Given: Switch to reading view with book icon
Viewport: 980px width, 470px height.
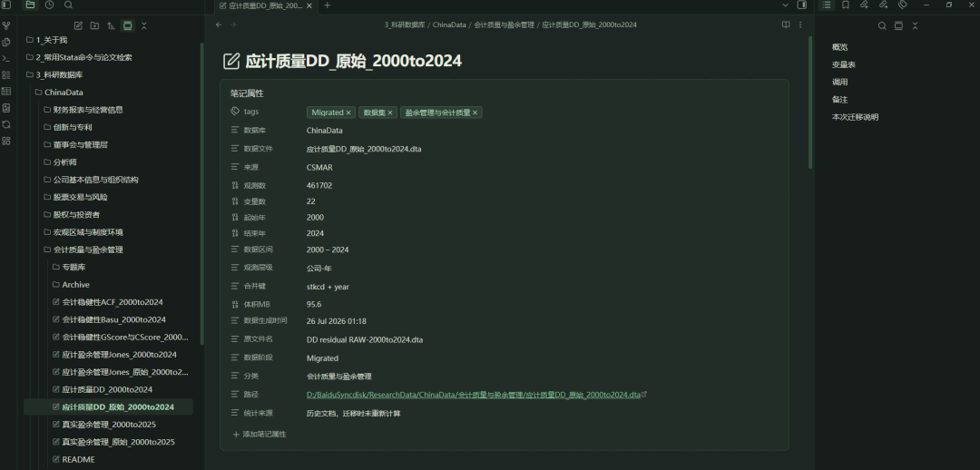Looking at the screenshot, I should pyautogui.click(x=786, y=25).
